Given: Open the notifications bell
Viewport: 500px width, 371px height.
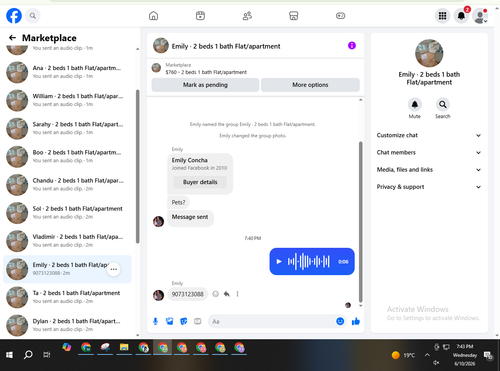Looking at the screenshot, I should 461,16.
